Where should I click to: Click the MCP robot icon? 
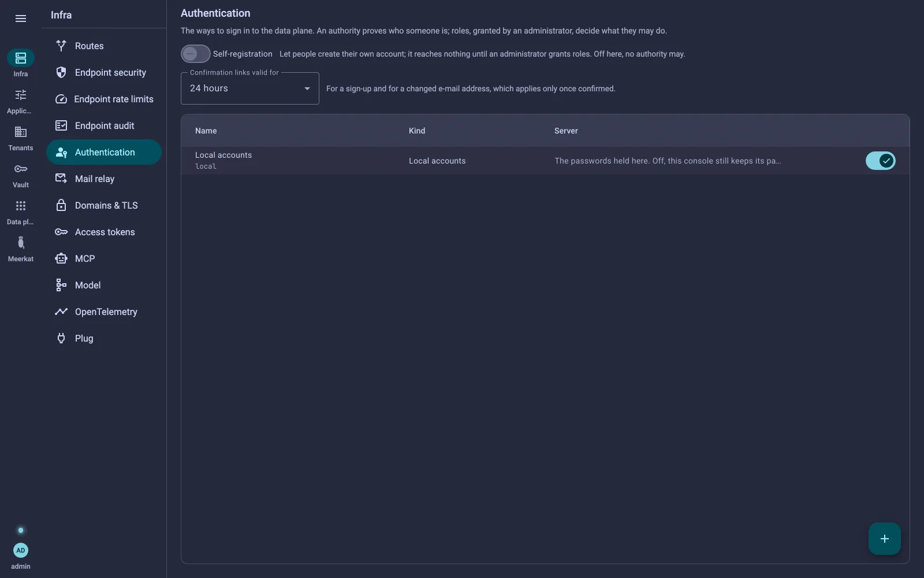[x=61, y=258]
